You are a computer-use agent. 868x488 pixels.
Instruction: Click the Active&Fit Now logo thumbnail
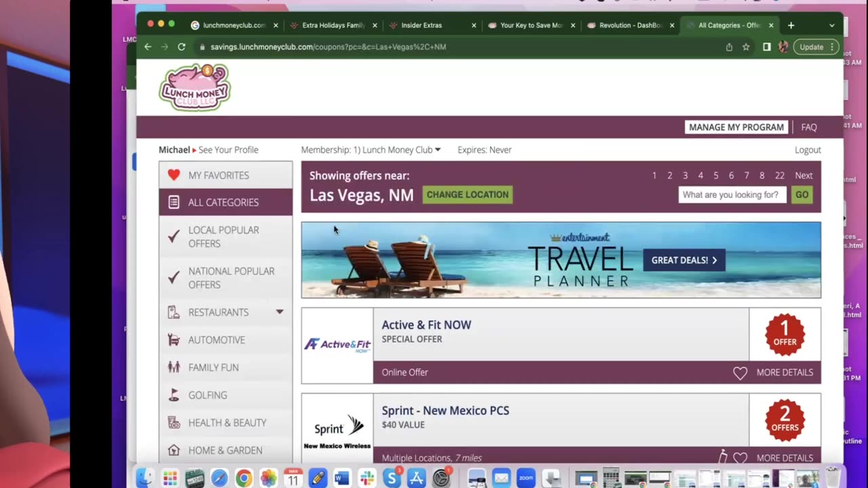337,345
